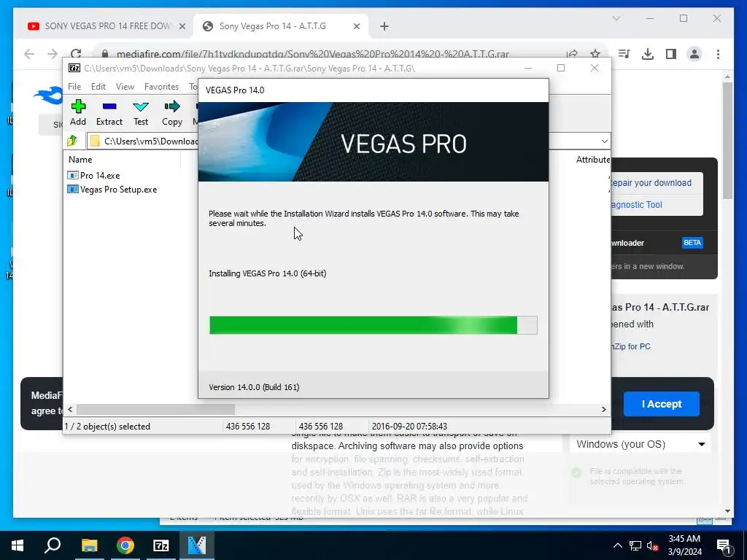
Task: Click the muted volume tray icon
Action: [653, 545]
